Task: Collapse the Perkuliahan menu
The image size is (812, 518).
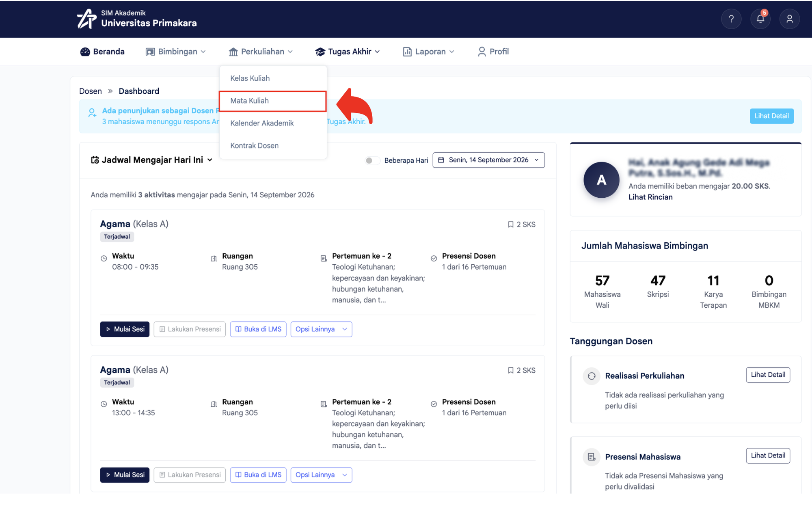Action: point(261,52)
